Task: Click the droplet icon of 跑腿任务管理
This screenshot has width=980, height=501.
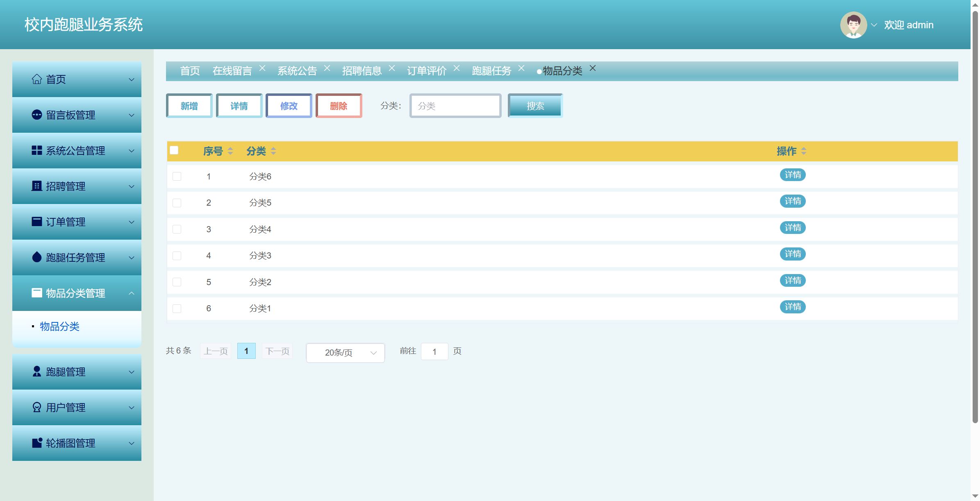Action: [x=37, y=257]
